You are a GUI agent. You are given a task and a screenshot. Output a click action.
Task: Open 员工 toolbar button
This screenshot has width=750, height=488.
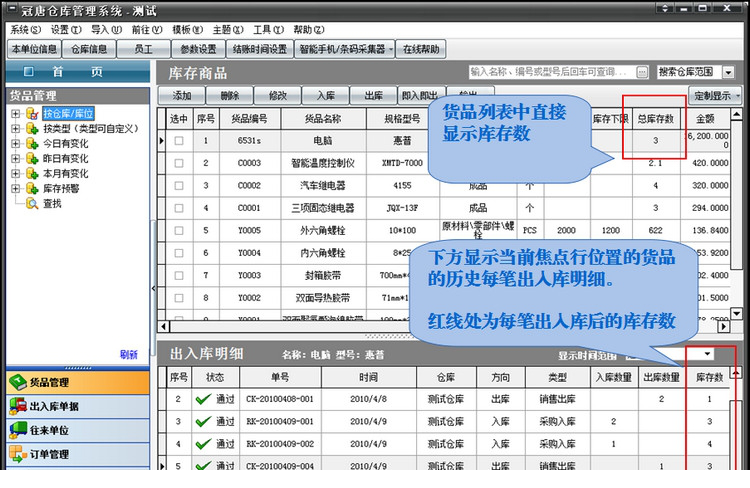pos(143,49)
